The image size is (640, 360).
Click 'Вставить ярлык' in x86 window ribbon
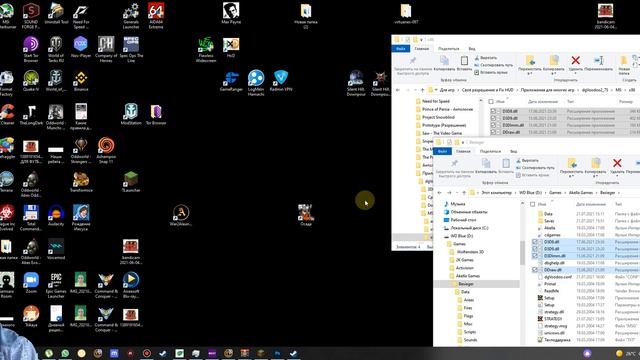[491, 72]
